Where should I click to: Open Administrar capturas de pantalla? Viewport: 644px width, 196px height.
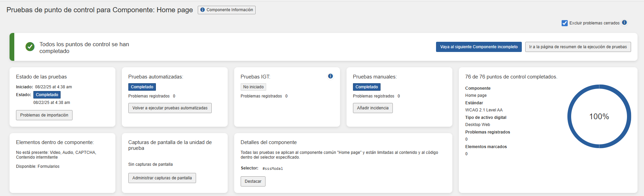[162, 178]
